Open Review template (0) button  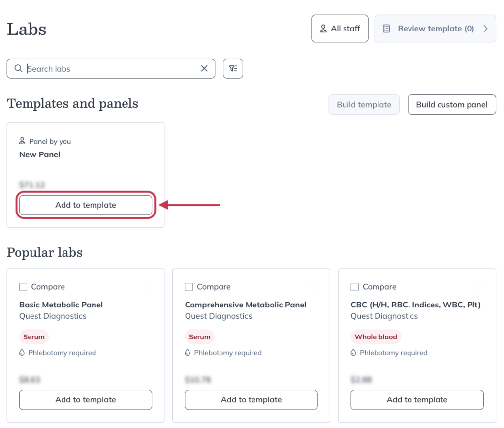tap(435, 29)
